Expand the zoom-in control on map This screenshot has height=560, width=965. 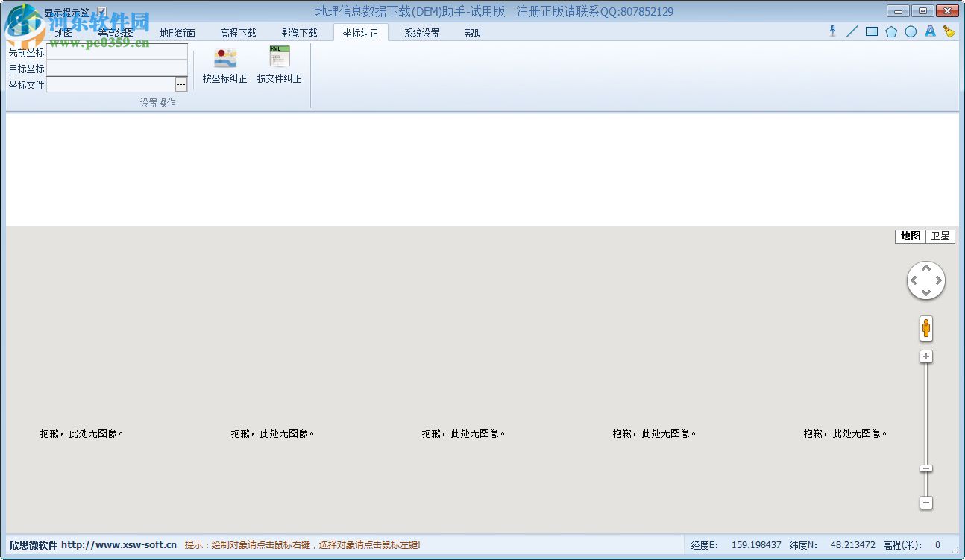tap(925, 356)
